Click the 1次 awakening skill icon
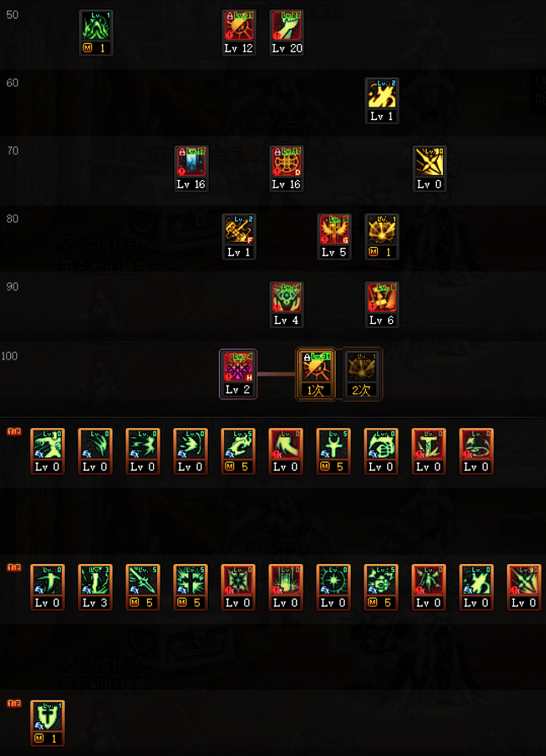The image size is (546, 756). pyautogui.click(x=315, y=374)
